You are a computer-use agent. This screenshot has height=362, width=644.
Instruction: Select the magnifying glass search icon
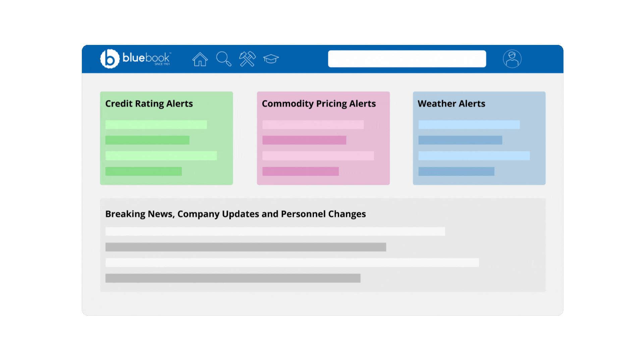(x=224, y=59)
